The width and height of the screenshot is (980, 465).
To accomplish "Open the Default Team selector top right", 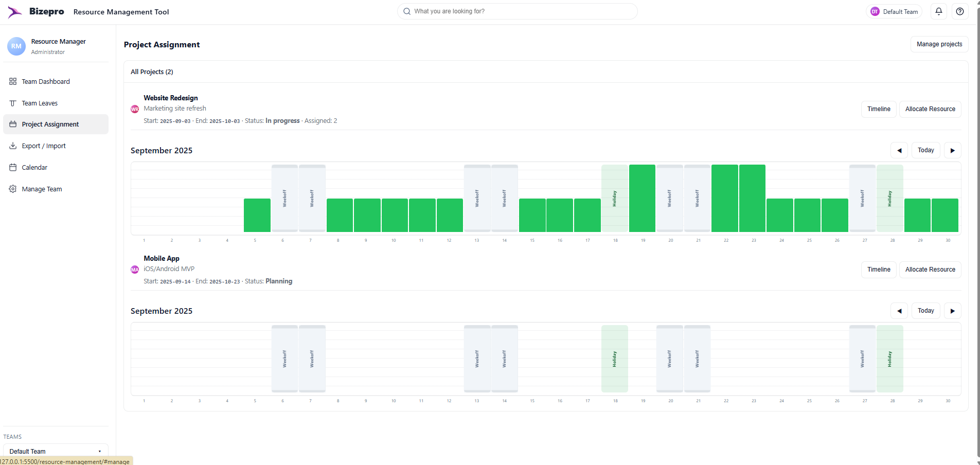I will pyautogui.click(x=894, y=11).
